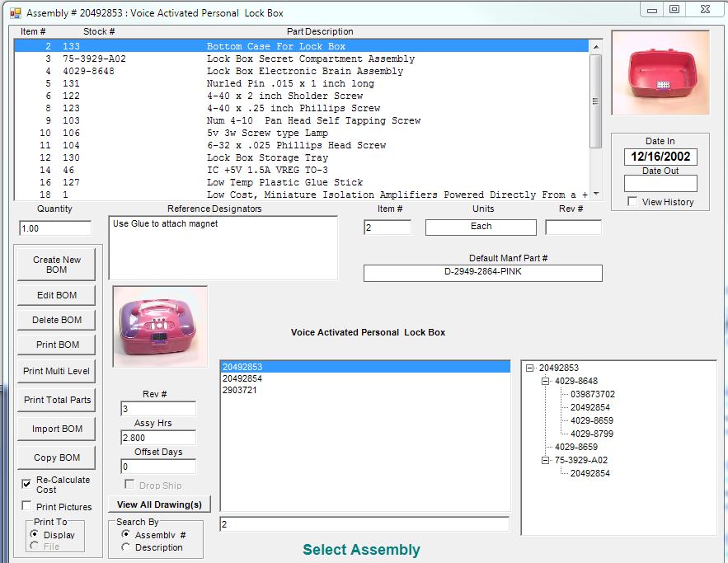Viewport: 728px width, 563px height.
Task: Click the parts list scrollbar thumb
Action: [x=596, y=101]
